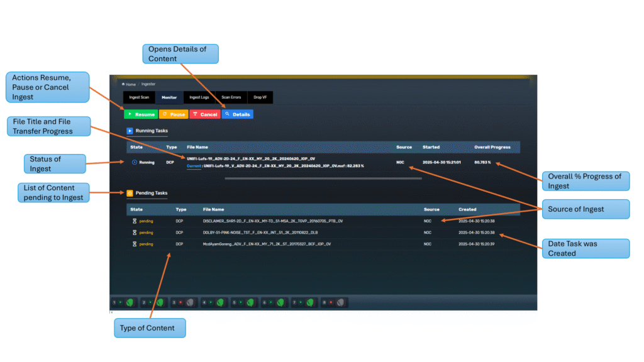The image size is (644, 362).
Task: Go to the Scan Errors tab
Action: [231, 97]
